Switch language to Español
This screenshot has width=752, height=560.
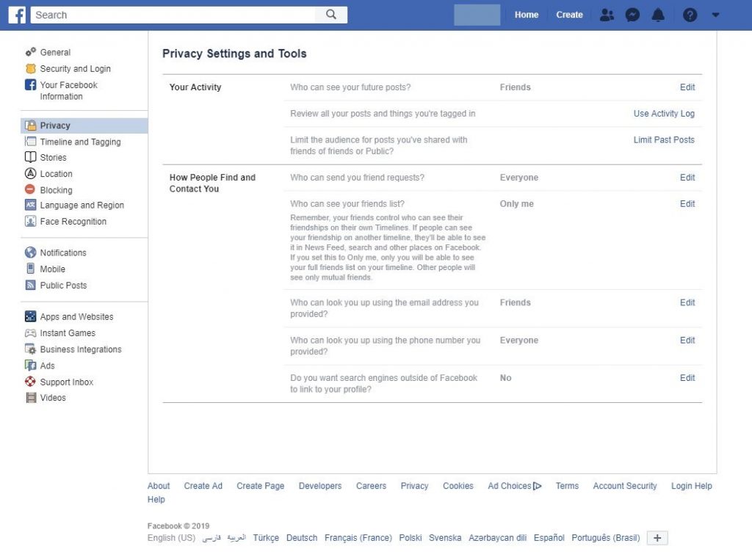coord(549,538)
